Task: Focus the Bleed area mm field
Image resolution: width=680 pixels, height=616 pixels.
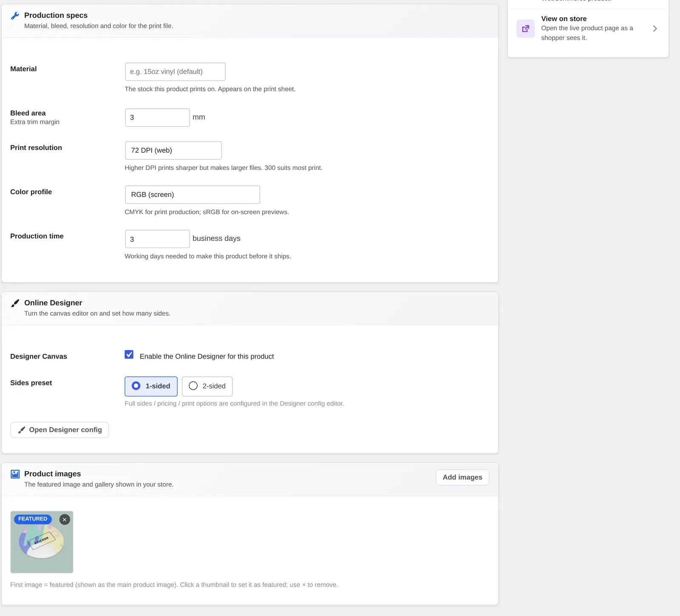Action: [x=157, y=118]
